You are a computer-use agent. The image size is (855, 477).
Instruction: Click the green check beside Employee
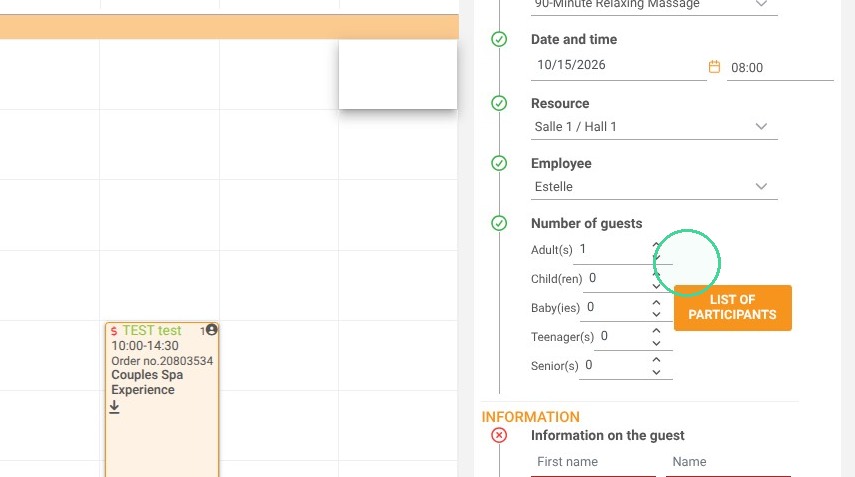(499, 163)
